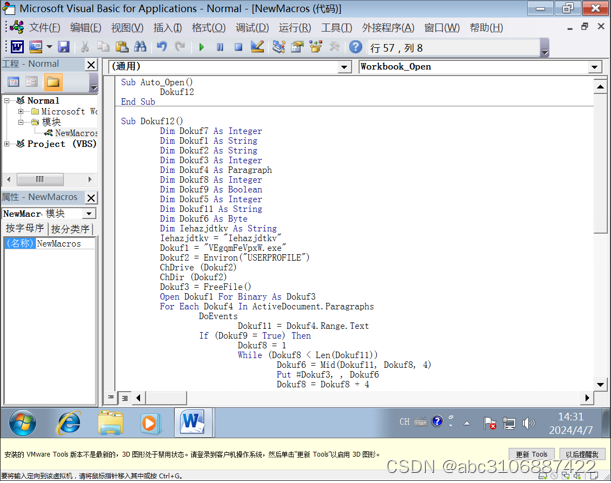The width and height of the screenshot is (611, 483).
Task: Click the 以后提醒我 button
Action: [x=582, y=454]
